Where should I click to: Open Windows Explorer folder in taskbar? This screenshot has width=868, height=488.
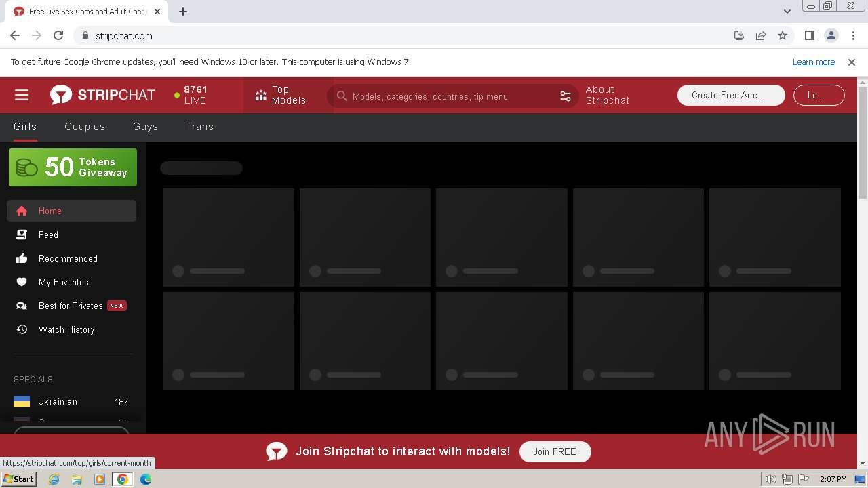(77, 479)
